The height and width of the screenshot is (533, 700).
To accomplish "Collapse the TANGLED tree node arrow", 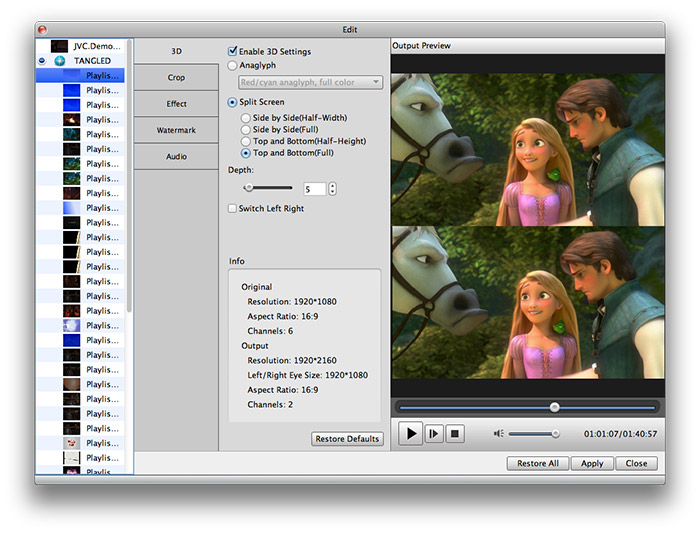I will (41, 61).
